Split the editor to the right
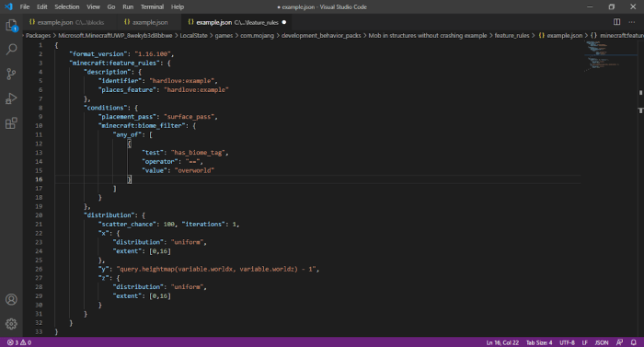Viewport: 644px width, 347px height. coord(617,22)
